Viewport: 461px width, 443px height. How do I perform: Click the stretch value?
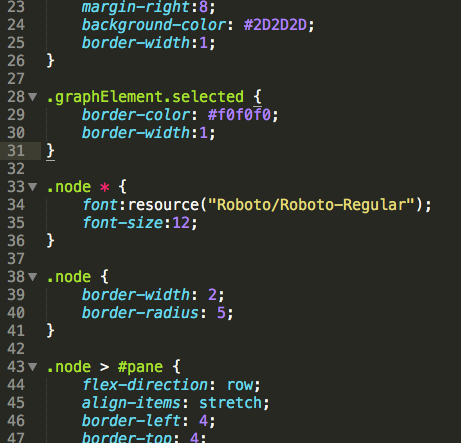point(230,403)
